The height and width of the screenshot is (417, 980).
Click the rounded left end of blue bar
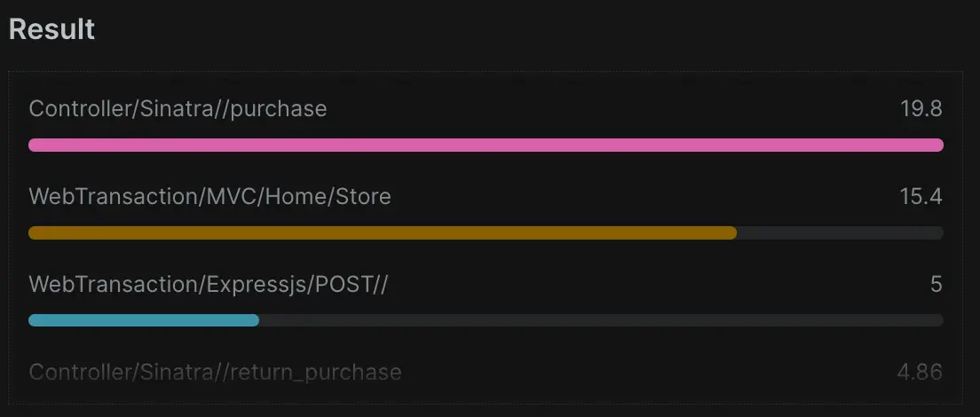[35, 319]
